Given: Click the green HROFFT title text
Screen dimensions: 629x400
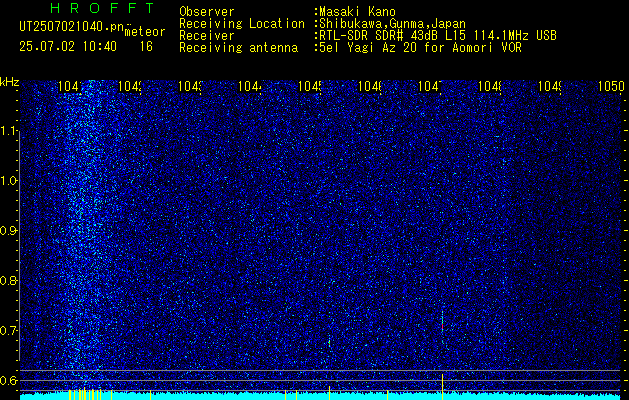Looking at the screenshot, I should click(102, 8).
